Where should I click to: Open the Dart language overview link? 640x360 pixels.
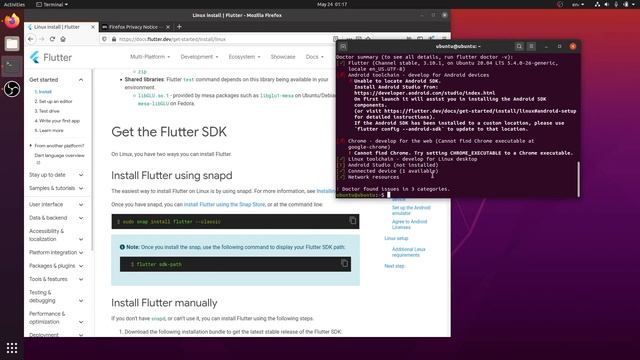pyautogui.click(x=59, y=156)
